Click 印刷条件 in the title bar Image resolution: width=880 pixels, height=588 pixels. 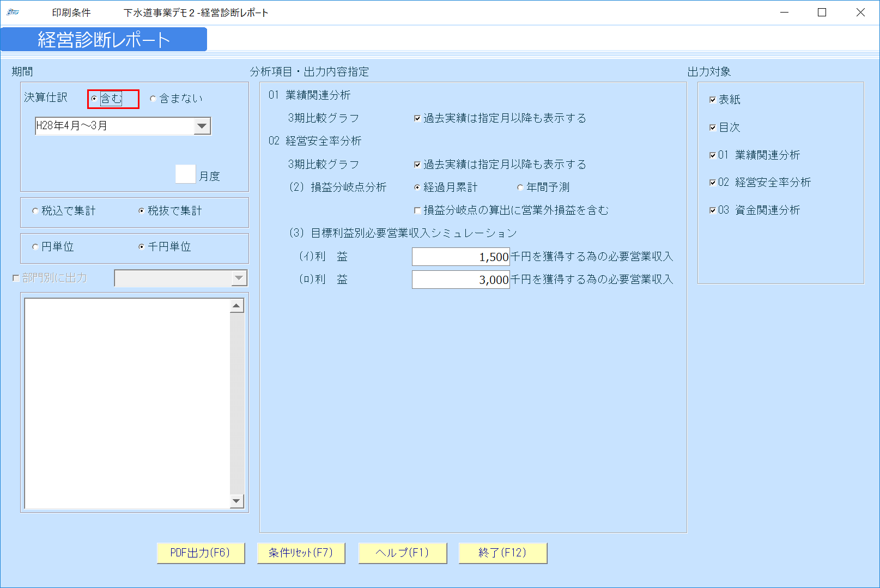(70, 11)
